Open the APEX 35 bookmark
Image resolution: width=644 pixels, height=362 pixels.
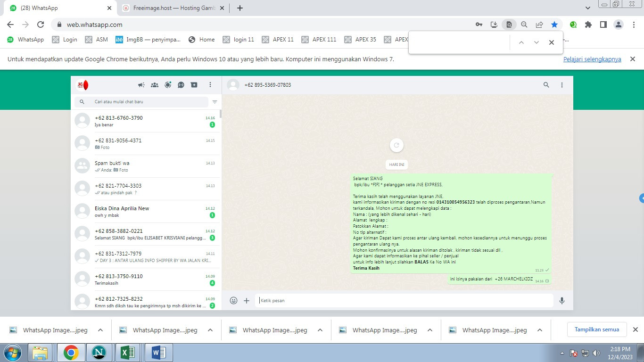pyautogui.click(x=361, y=40)
